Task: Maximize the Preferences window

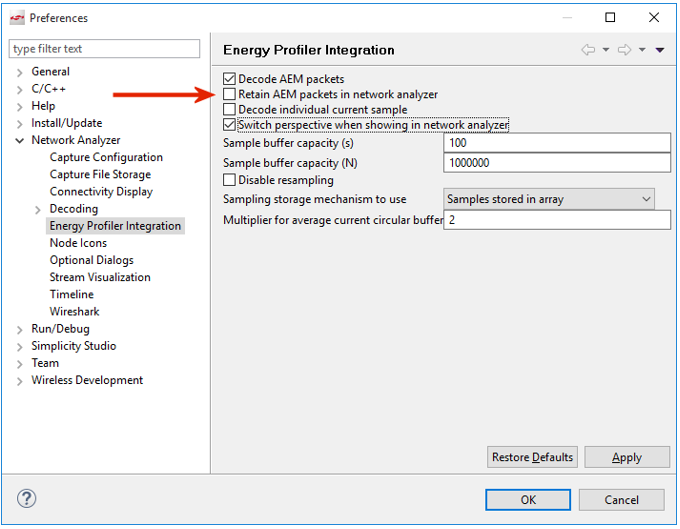Action: coord(610,17)
